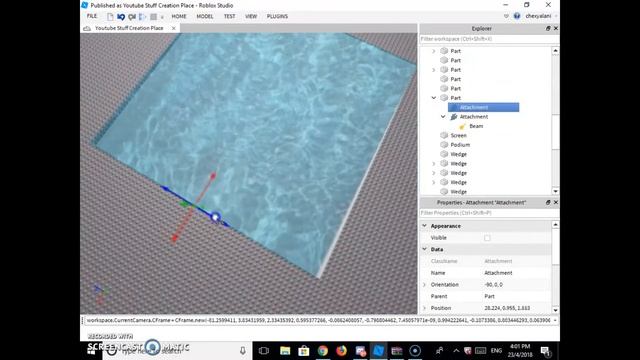640x360 pixels.
Task: Close the Explorer panel
Action: [x=556, y=29]
